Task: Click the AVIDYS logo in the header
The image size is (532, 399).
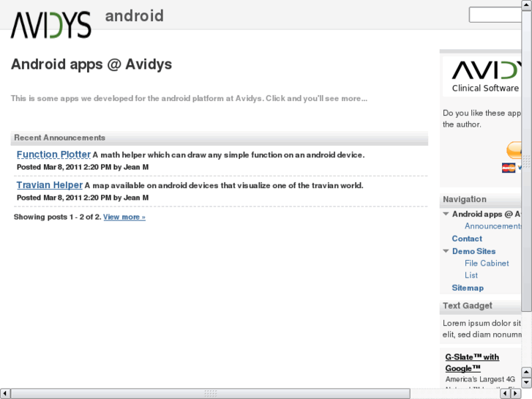Action: [51, 24]
